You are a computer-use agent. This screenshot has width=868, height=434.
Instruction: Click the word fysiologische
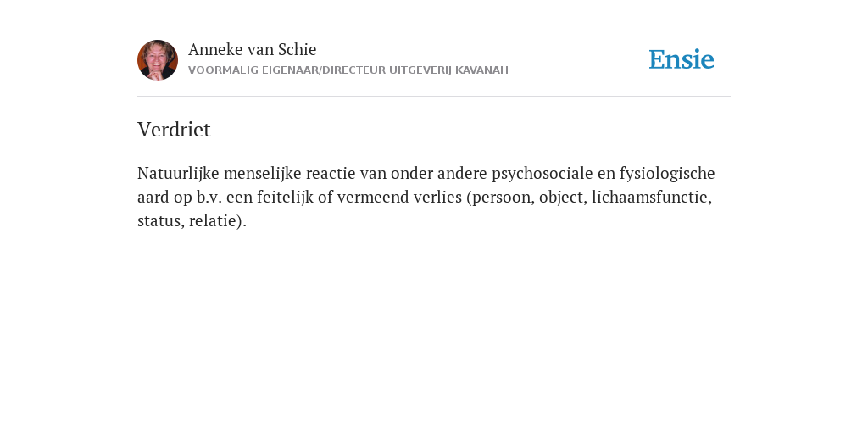[667, 174]
